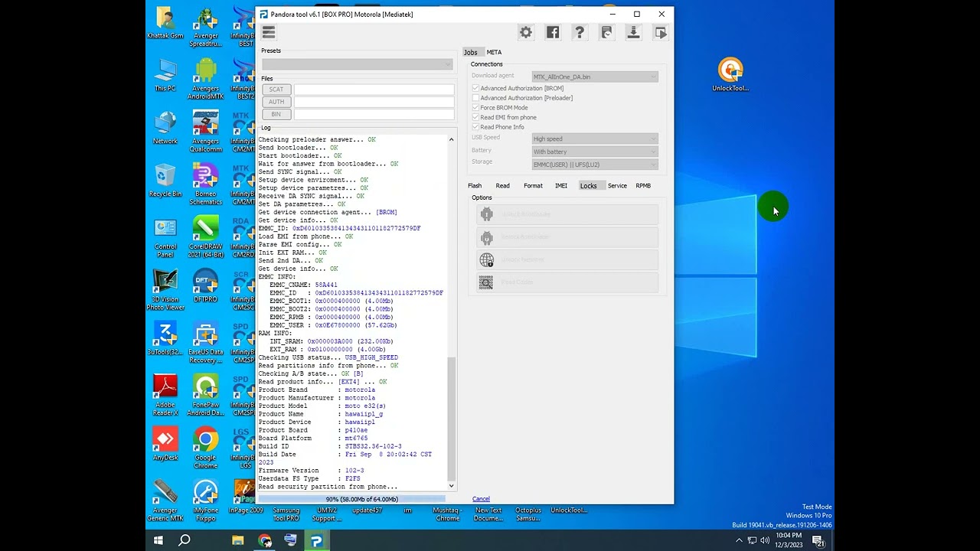Open the Windows Start menu
Screen dimensions: 980x551
158,540
